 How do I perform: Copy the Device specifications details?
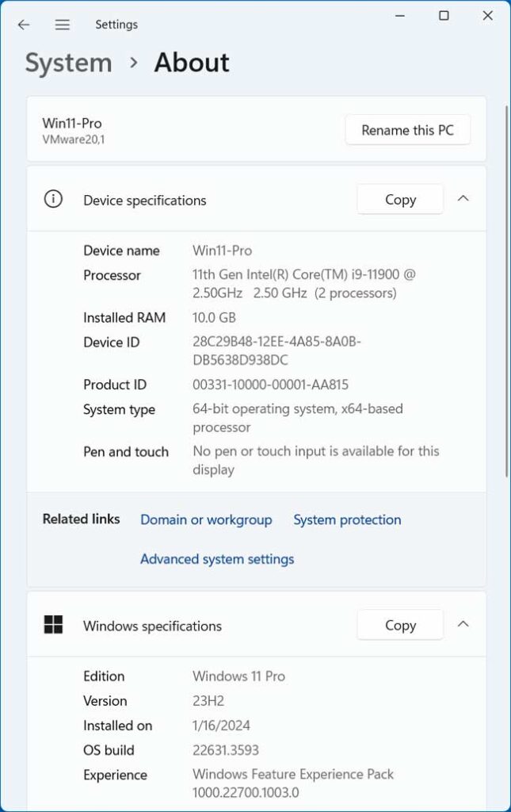[x=400, y=199]
